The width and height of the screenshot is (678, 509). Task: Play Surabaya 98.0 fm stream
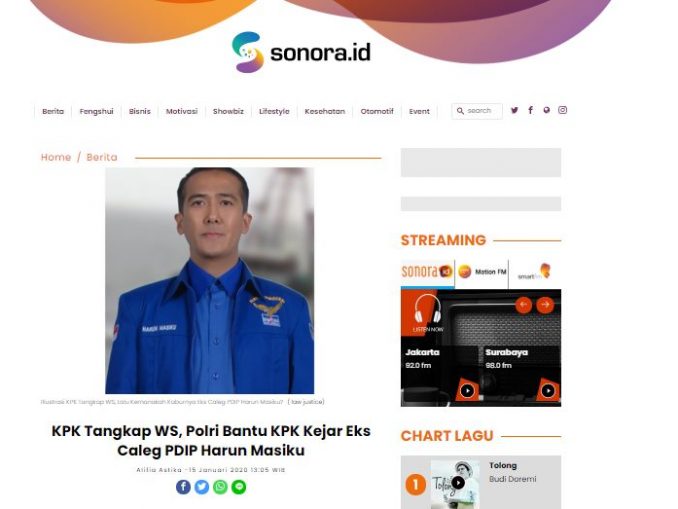[548, 391]
